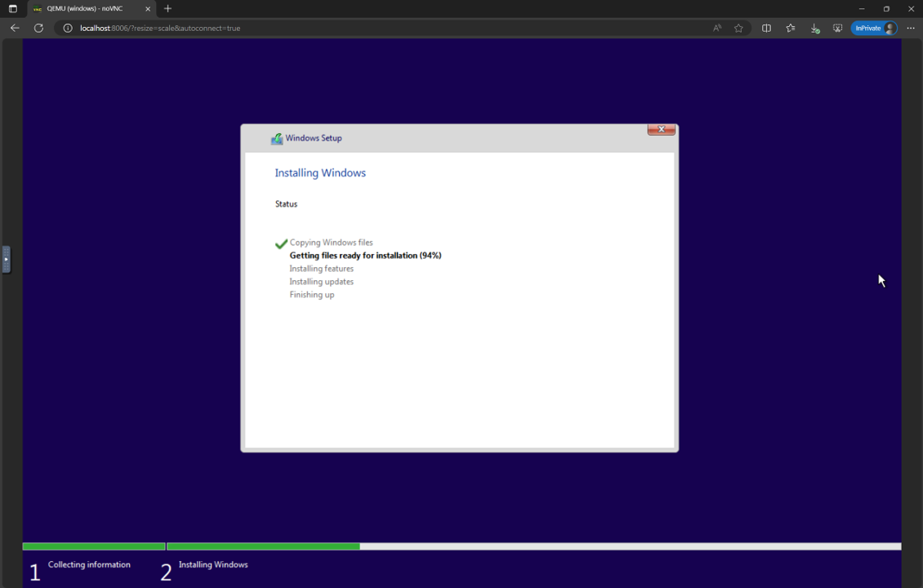Activate the read aloud icon

[716, 28]
